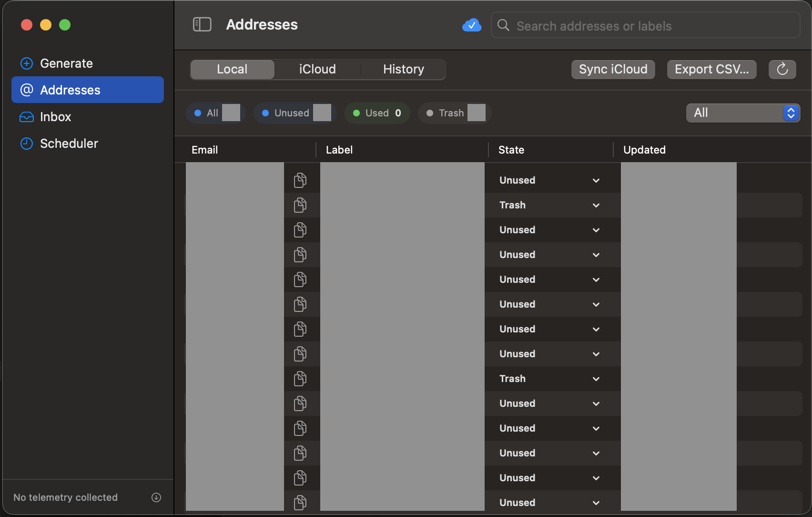Open the Inbox sidebar item
The height and width of the screenshot is (517, 812).
click(88, 117)
